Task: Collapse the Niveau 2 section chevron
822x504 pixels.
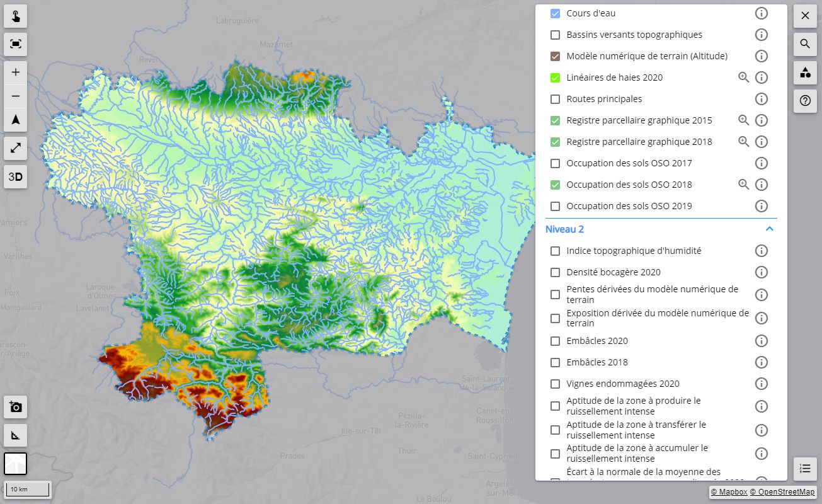Action: pyautogui.click(x=769, y=229)
